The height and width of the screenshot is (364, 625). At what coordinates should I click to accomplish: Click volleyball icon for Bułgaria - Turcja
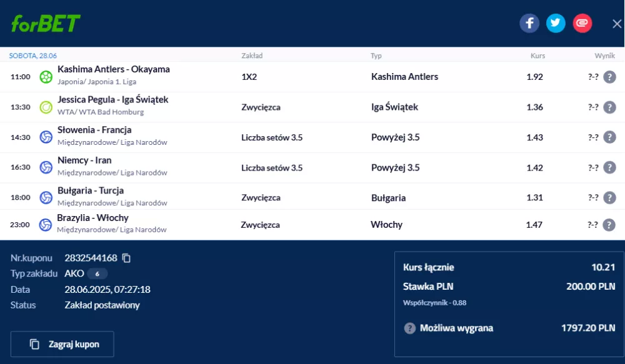click(x=46, y=197)
